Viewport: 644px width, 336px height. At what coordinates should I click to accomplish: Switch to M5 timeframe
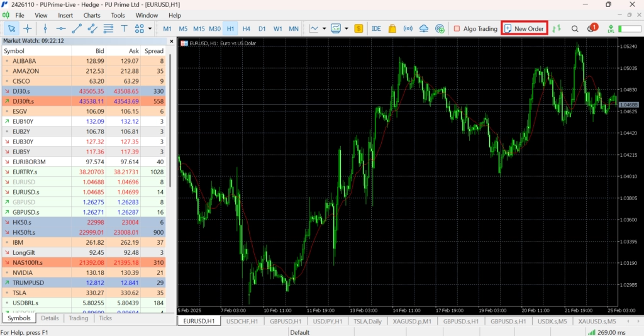tap(183, 29)
